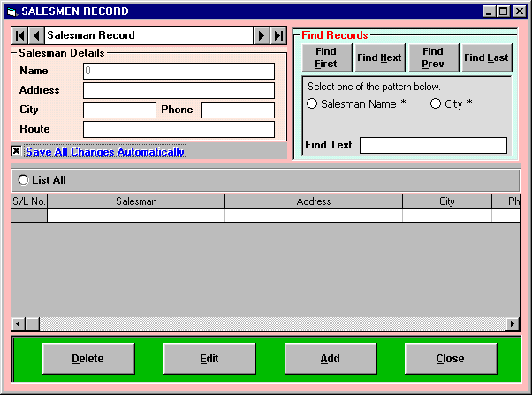Viewport: 532px width, 395px height.
Task: Focus the Address input field
Action: [179, 90]
